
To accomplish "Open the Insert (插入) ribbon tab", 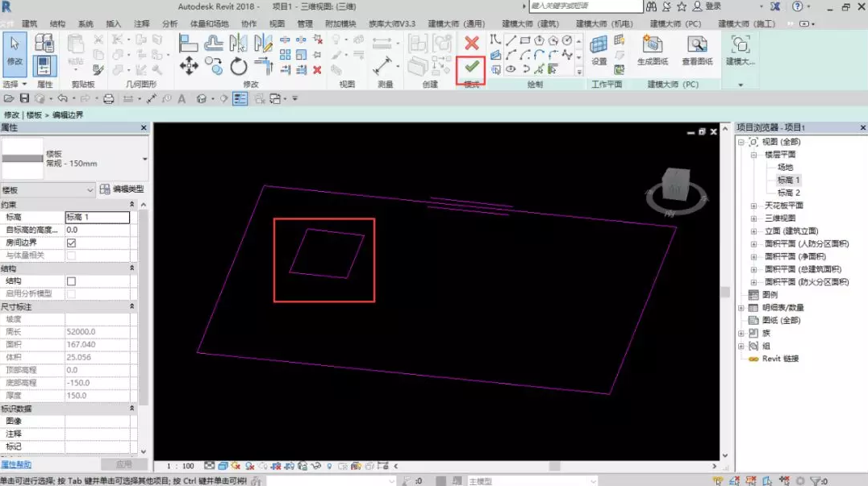I will pos(114,23).
